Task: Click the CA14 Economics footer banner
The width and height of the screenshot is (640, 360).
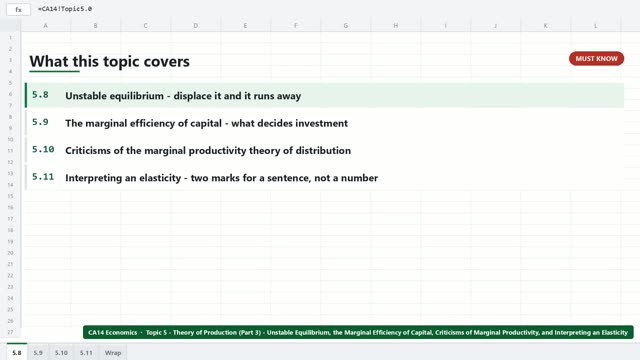Action: (358, 332)
